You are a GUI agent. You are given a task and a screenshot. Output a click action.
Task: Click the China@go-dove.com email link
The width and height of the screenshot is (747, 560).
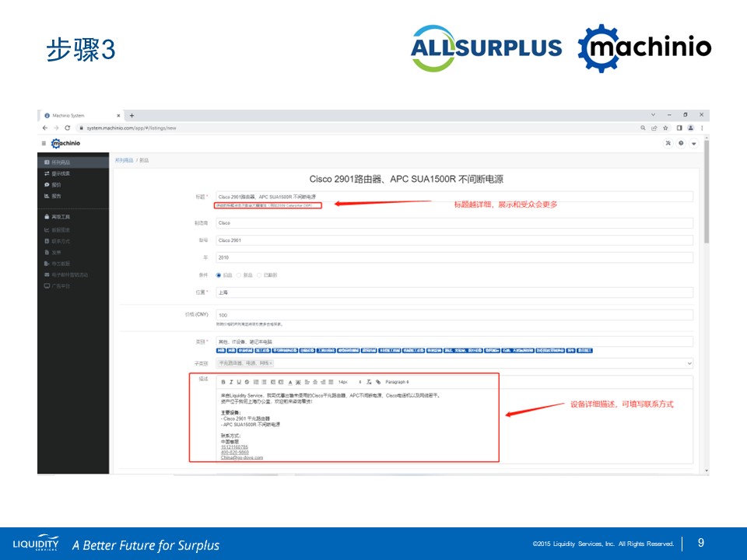242,457
